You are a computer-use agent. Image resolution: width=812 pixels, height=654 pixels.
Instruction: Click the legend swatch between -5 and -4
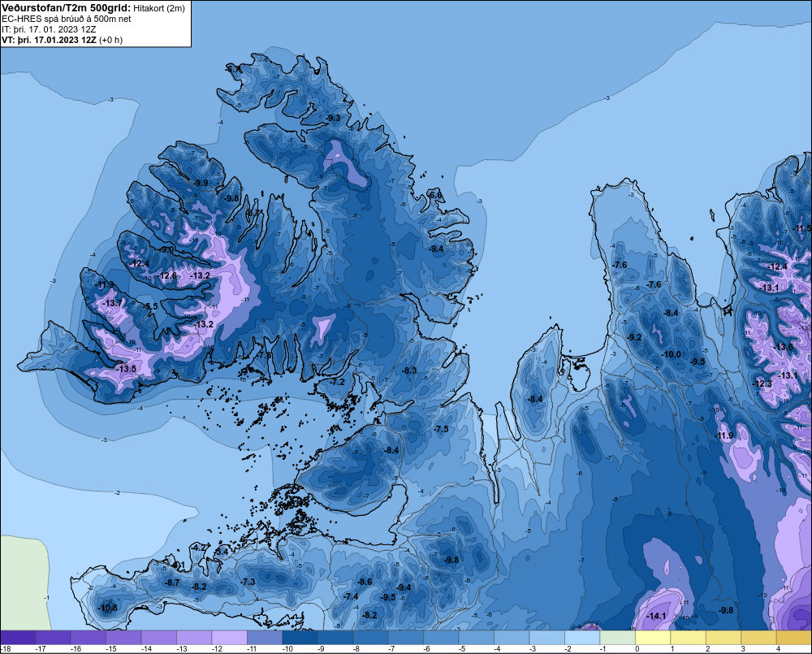point(477,637)
